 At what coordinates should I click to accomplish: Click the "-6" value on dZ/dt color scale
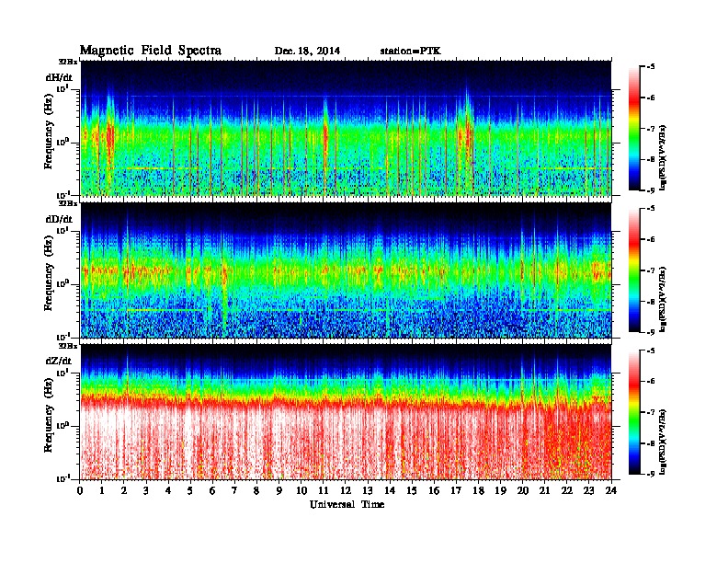pyautogui.click(x=651, y=382)
